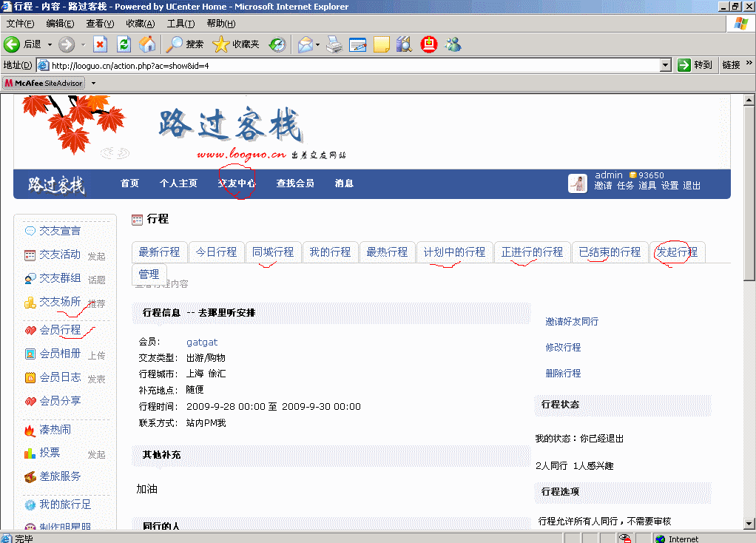
Task: Click the 差旅服务 box icon
Action: [x=30, y=477]
